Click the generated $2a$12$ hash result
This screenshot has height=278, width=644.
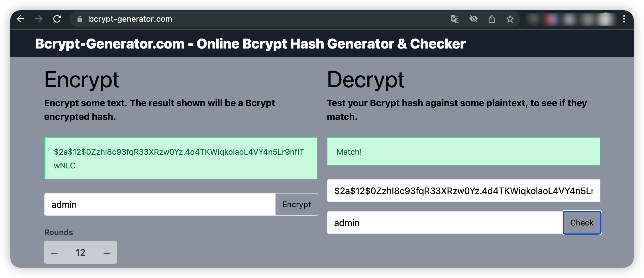click(x=181, y=158)
